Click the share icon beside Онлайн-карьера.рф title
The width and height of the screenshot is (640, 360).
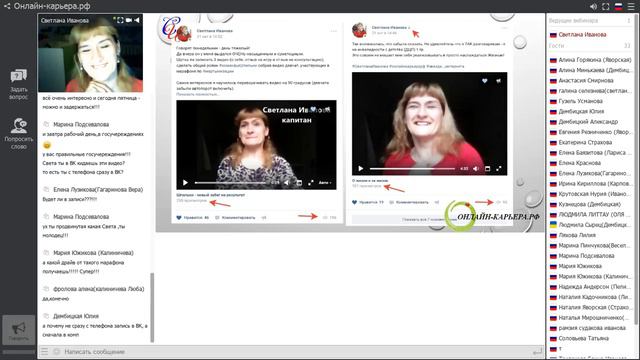[7, 6]
